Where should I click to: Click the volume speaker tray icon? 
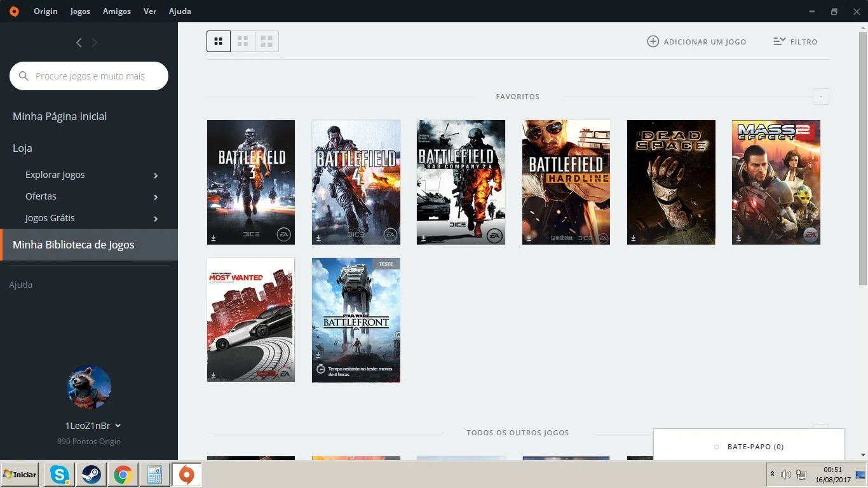786,475
